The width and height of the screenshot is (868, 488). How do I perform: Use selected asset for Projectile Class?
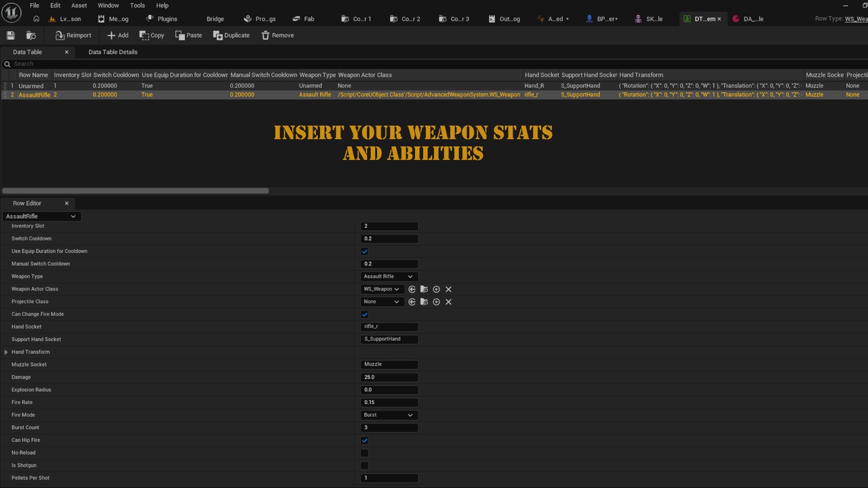[x=412, y=302]
